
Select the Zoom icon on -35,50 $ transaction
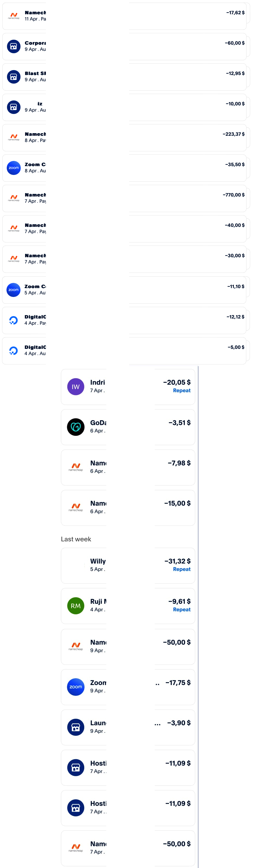pos(14,168)
